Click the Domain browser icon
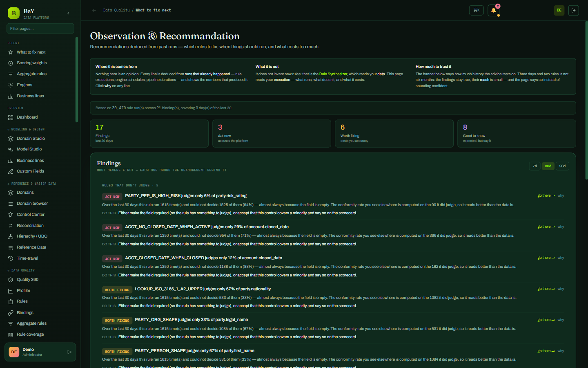The width and height of the screenshot is (588, 368). point(11,204)
